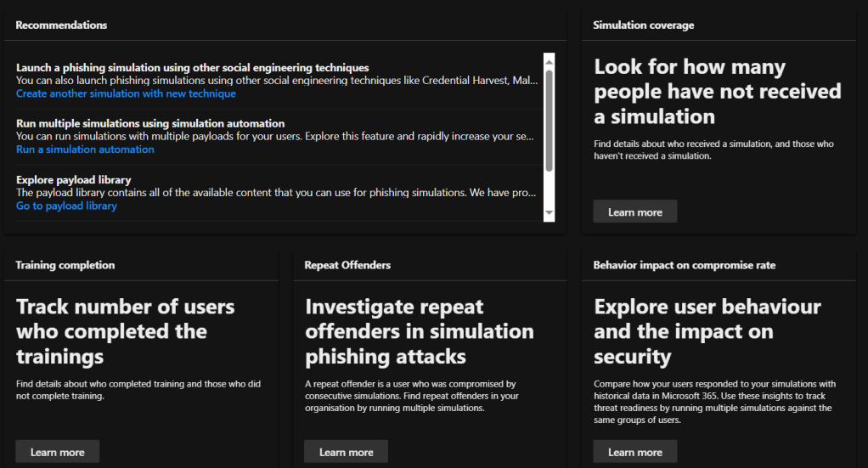The width and height of the screenshot is (868, 468).
Task: Click the Training completion card title
Action: tap(65, 265)
